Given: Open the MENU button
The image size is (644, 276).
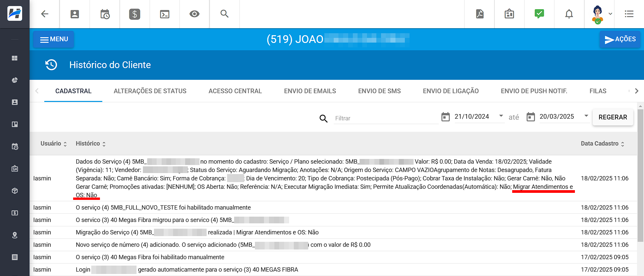Looking at the screenshot, I should pos(54,39).
